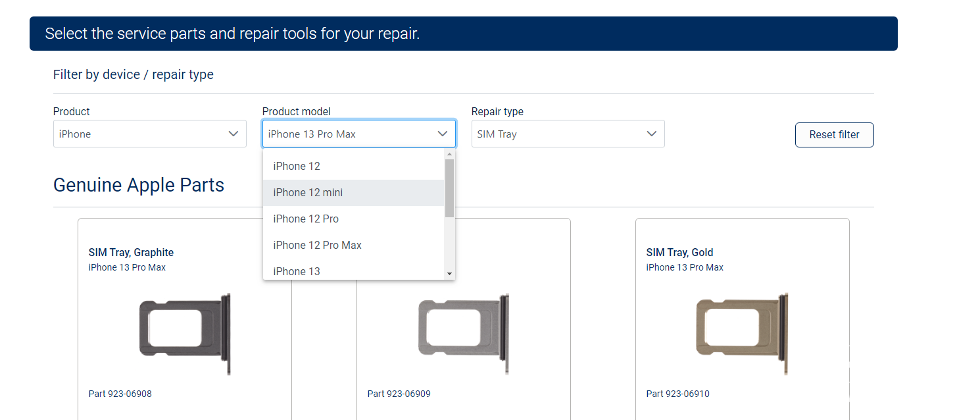Screen dimensions: 980x420
Task: Click the 'Filter by device / repair type' heading
Action: click(x=134, y=75)
